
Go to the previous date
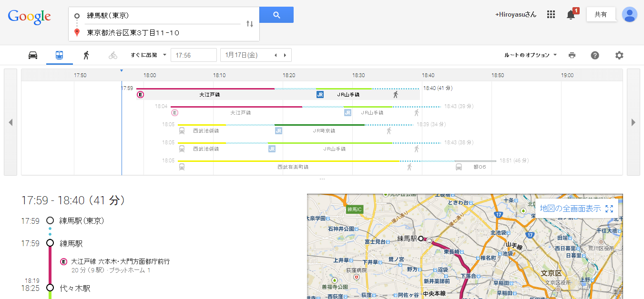[275, 55]
